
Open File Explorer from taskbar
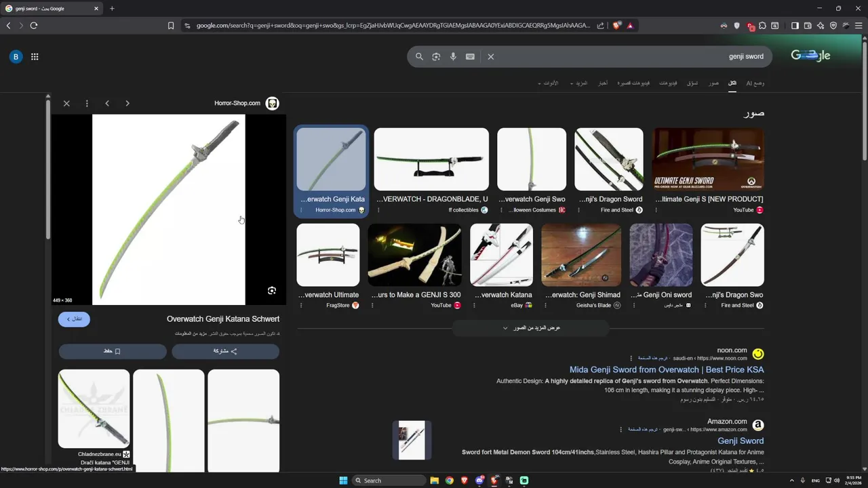435,481
